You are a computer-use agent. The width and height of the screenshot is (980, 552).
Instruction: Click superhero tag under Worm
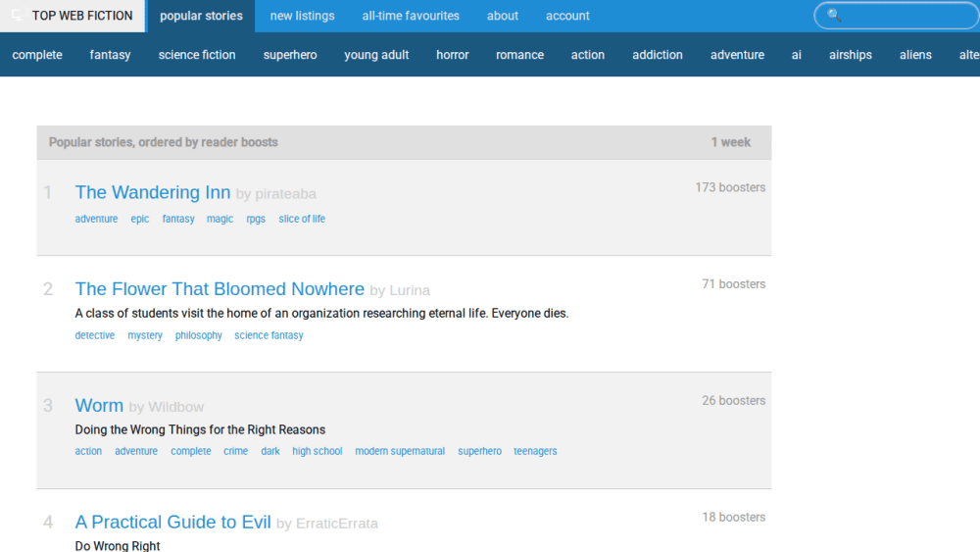click(479, 451)
